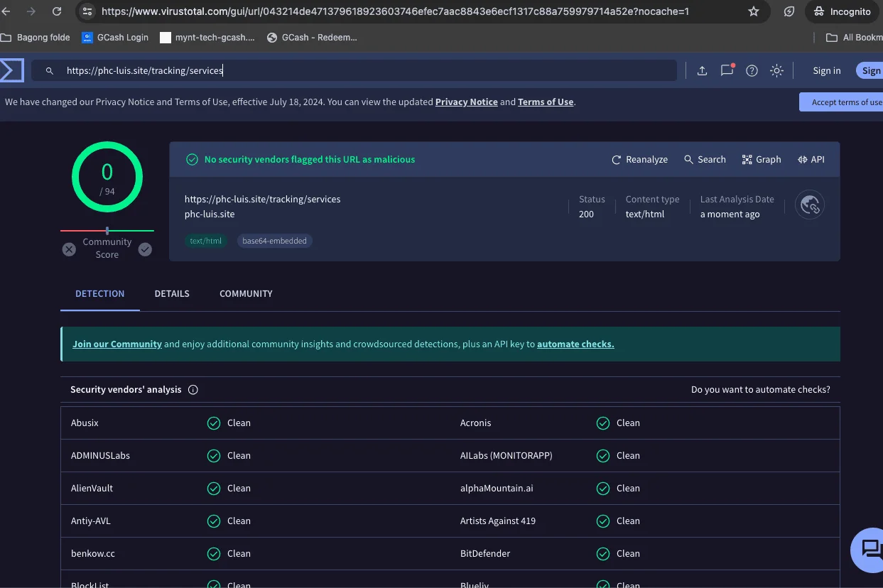Click the VirusTotal URL search field
Image resolution: width=883 pixels, height=588 pixels.
pyautogui.click(x=354, y=70)
